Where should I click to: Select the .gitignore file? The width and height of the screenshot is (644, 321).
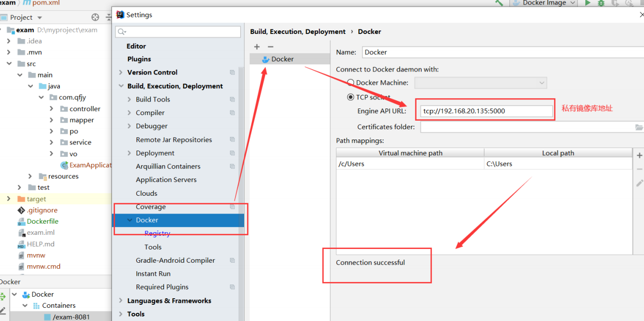click(x=37, y=210)
